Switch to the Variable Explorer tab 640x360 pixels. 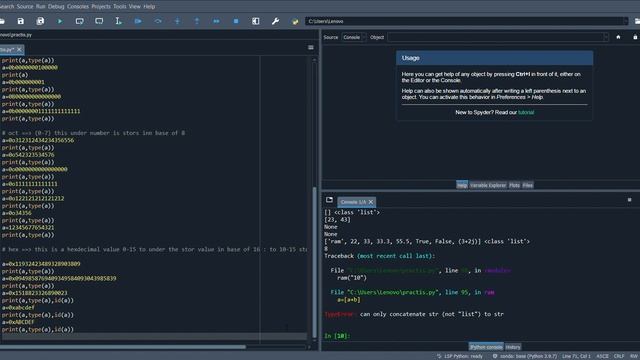coord(488,185)
